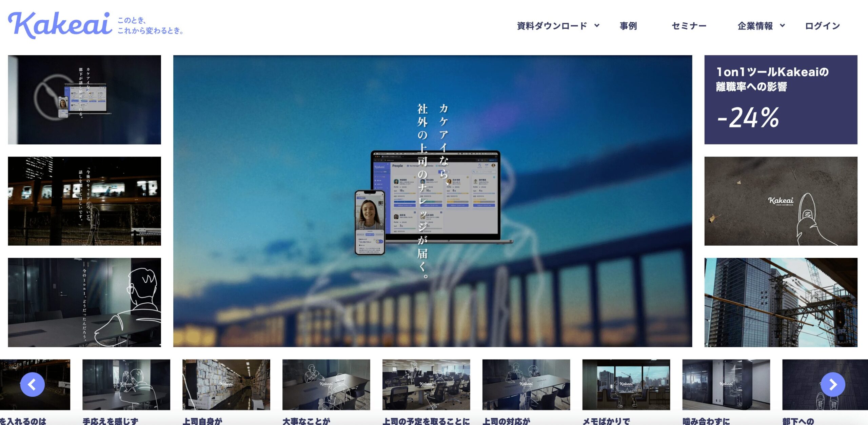Expand the 企業情報 dropdown chevron
Screen dimensions: 868x425
pos(783,25)
